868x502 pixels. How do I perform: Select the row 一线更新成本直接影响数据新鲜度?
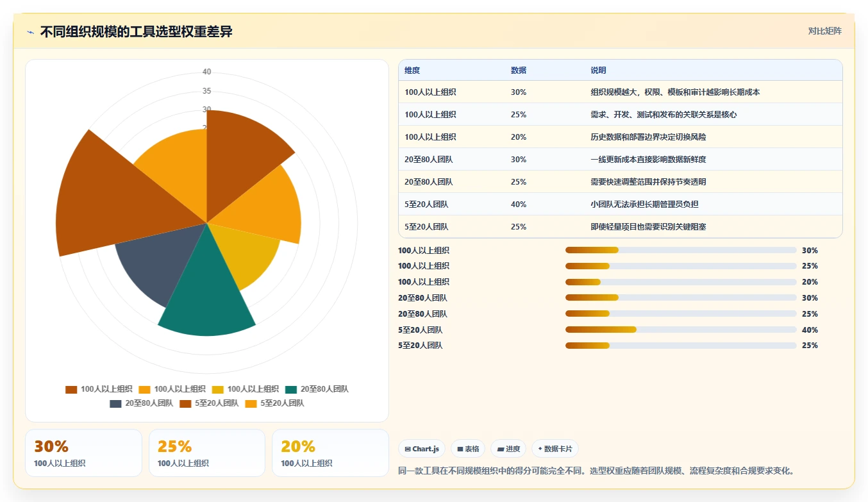pos(620,160)
